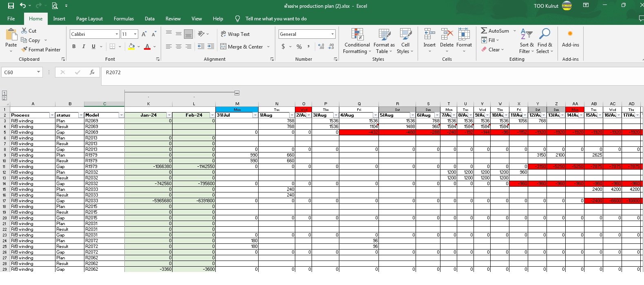Toggle Bold formatting
The image size is (644, 285).
tap(74, 46)
